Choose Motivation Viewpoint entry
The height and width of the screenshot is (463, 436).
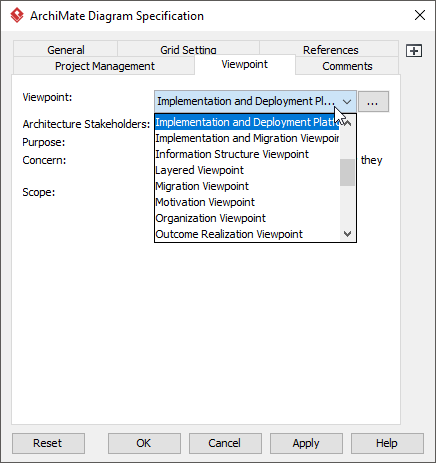247,202
